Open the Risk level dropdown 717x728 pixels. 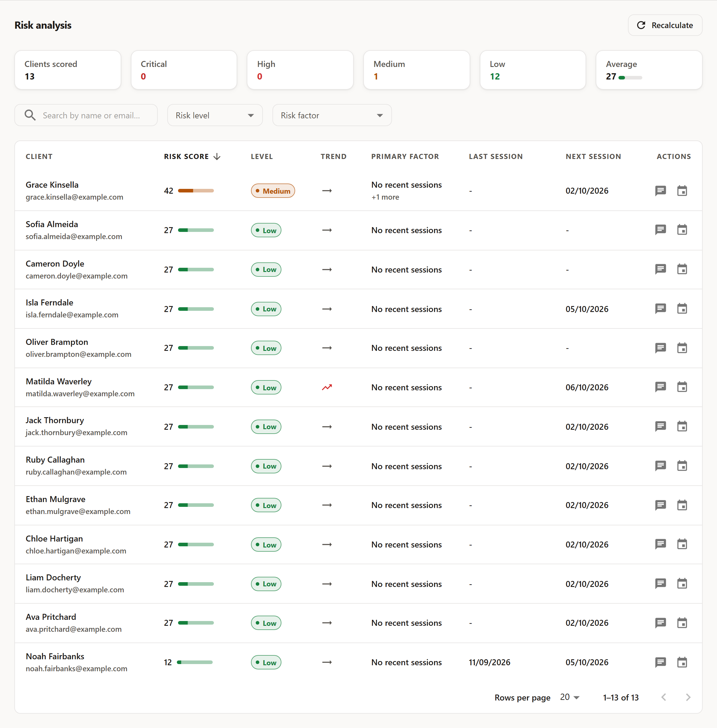pyautogui.click(x=215, y=115)
